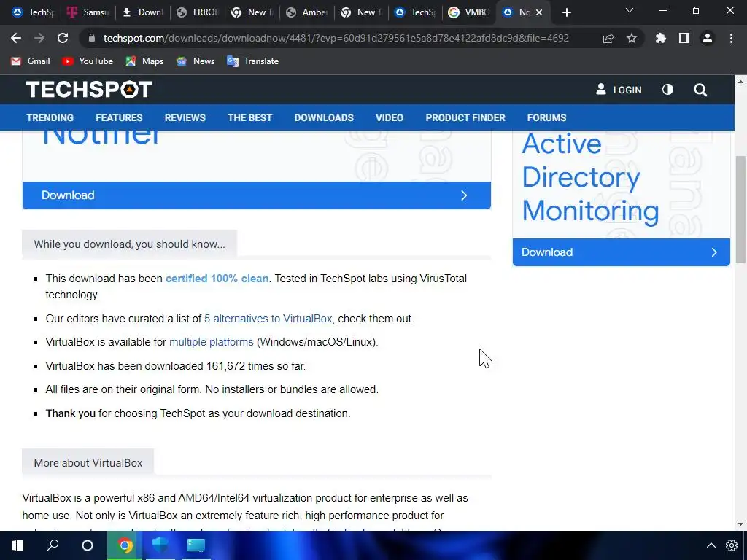Share this page via share icon
747x560 pixels.
point(608,38)
